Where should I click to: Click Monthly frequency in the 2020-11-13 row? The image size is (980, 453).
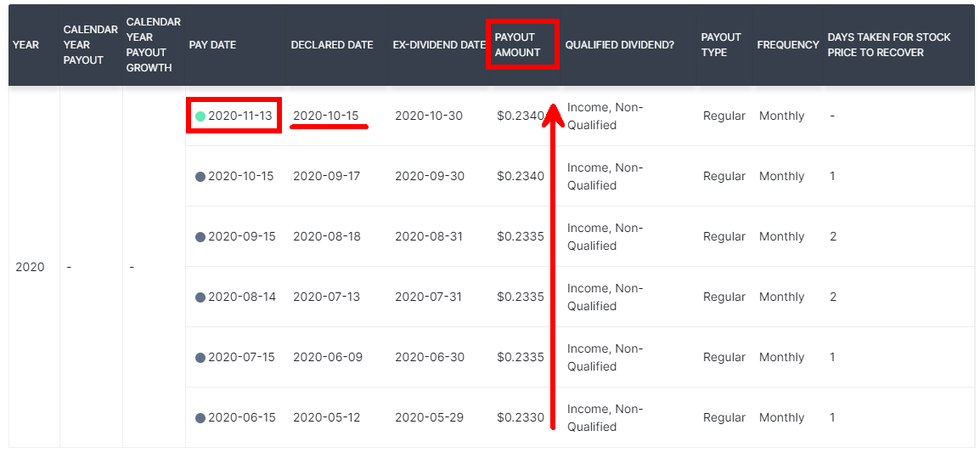781,116
